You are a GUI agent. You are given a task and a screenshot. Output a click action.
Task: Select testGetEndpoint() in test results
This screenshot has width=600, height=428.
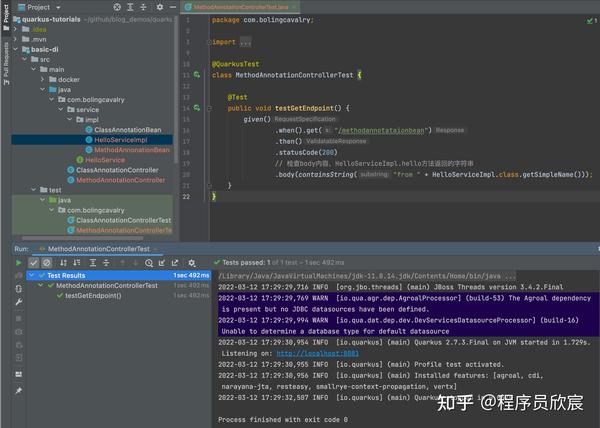tap(93, 296)
